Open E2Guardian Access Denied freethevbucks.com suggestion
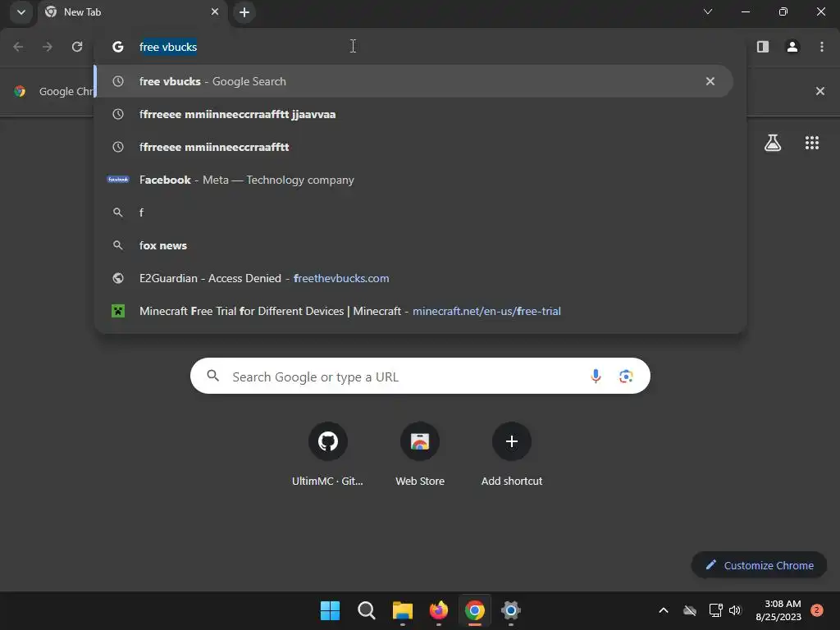 click(x=420, y=278)
